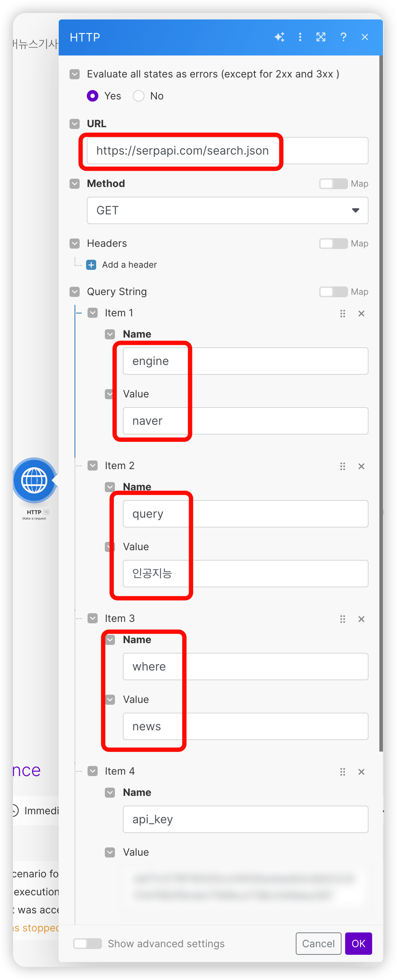Collapse the Query String section
Screen dimensions: 397x980
click(75, 292)
